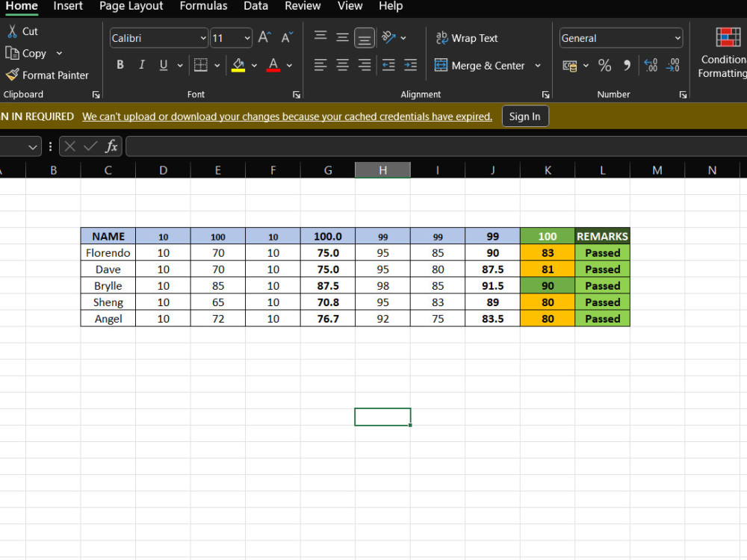Image resolution: width=747 pixels, height=560 pixels.
Task: Center text horizontally
Action: coord(342,65)
